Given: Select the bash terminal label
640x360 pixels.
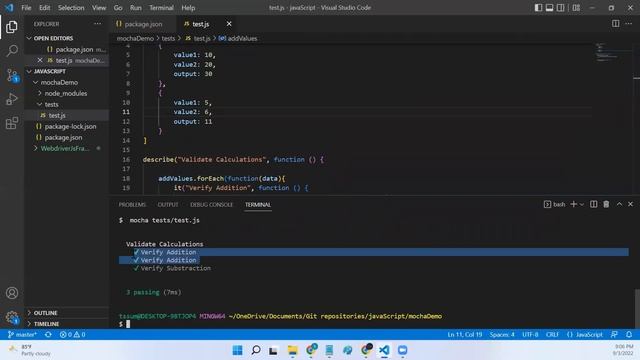Looking at the screenshot, I should click(x=555, y=204).
